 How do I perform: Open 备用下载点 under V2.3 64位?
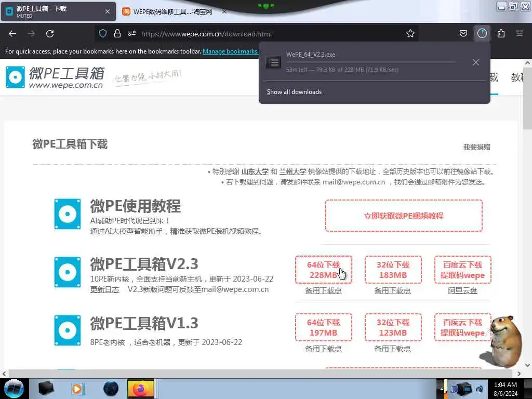[323, 291]
